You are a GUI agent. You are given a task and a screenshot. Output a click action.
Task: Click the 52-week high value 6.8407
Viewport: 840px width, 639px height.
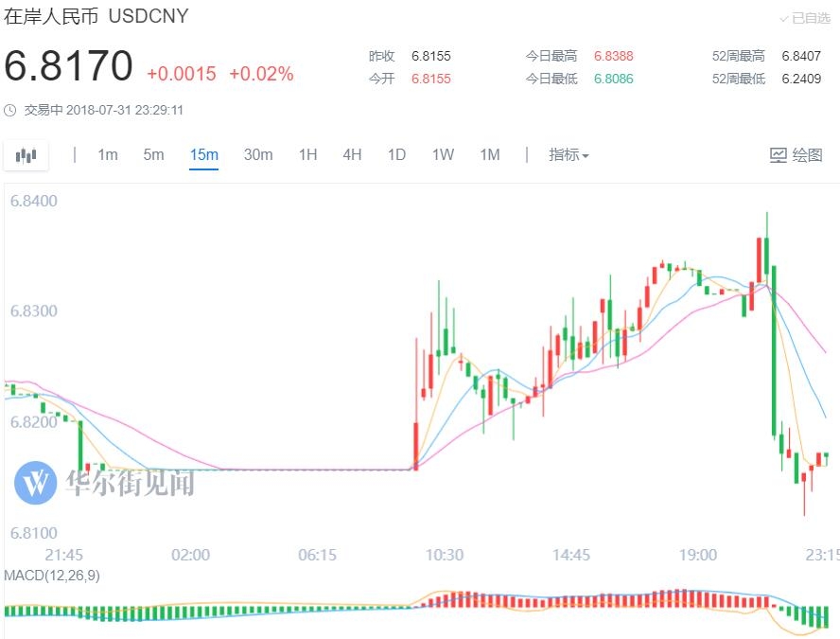(801, 56)
